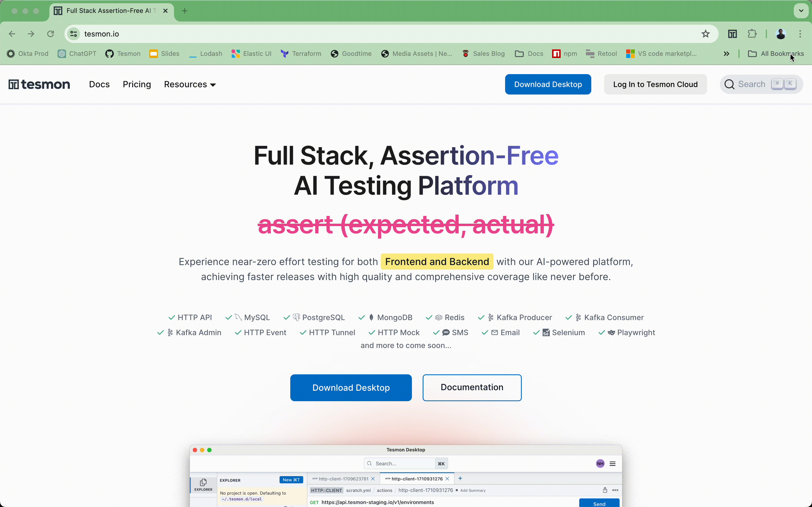Click the search icon in Tesmon desktop app
Viewport: 812px width, 507px height.
[369, 463]
